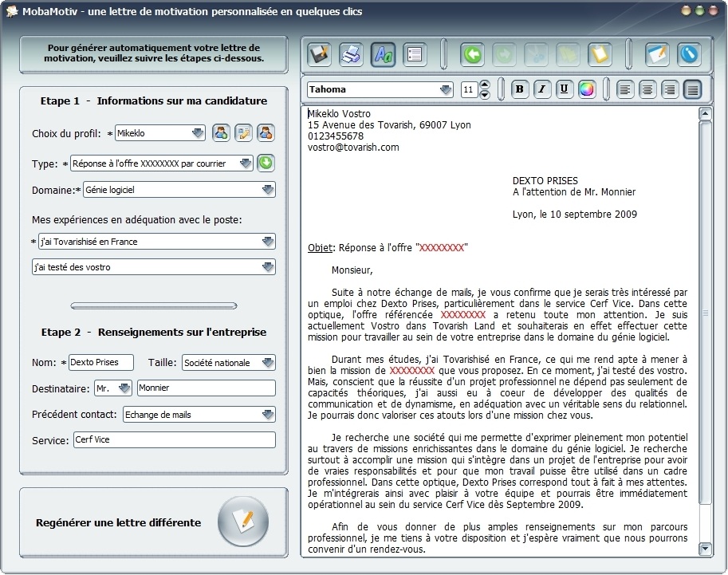Screen dimensions: 728x575
Task: Delete the profile with the user-minus icon
Action: pyautogui.click(x=266, y=133)
